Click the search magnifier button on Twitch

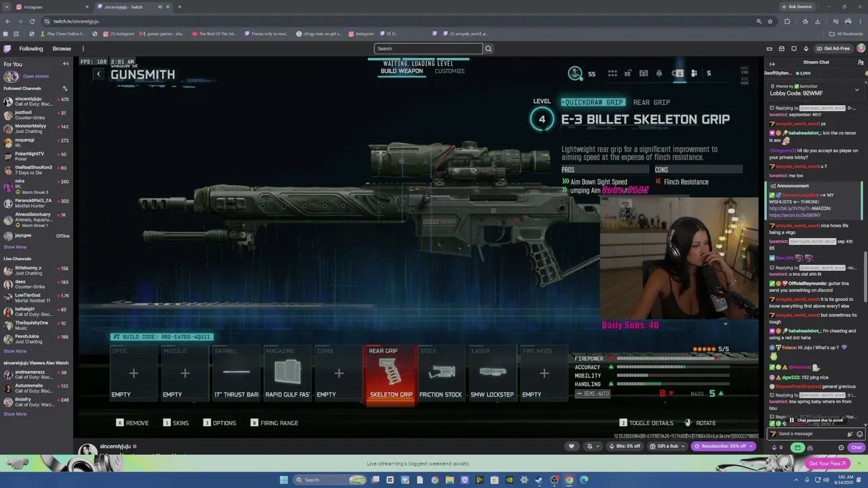pos(488,49)
